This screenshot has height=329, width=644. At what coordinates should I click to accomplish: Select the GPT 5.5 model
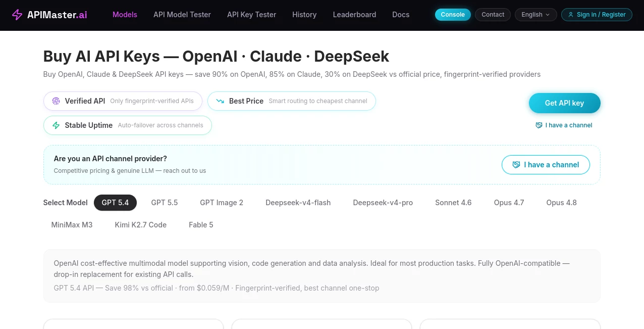(x=165, y=203)
